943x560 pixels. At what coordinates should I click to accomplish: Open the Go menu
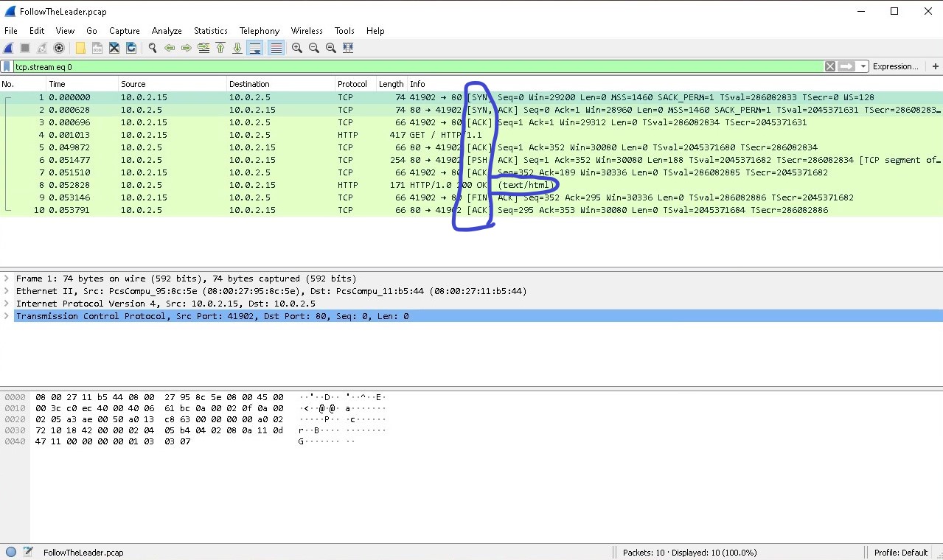(x=91, y=31)
